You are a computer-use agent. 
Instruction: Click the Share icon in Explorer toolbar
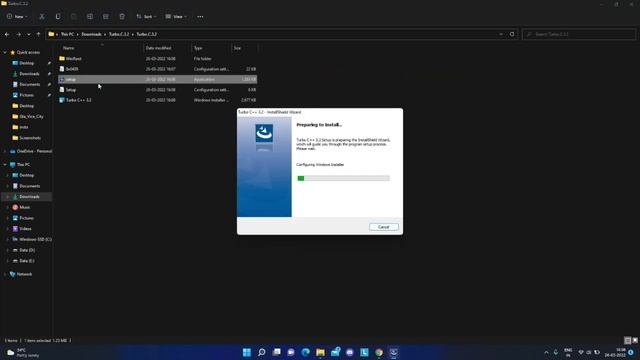coord(106,17)
